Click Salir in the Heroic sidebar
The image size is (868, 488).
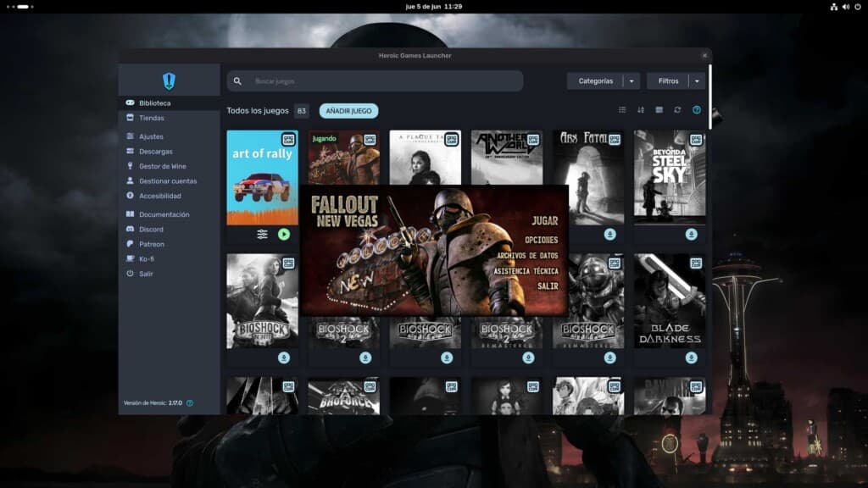pyautogui.click(x=169, y=274)
